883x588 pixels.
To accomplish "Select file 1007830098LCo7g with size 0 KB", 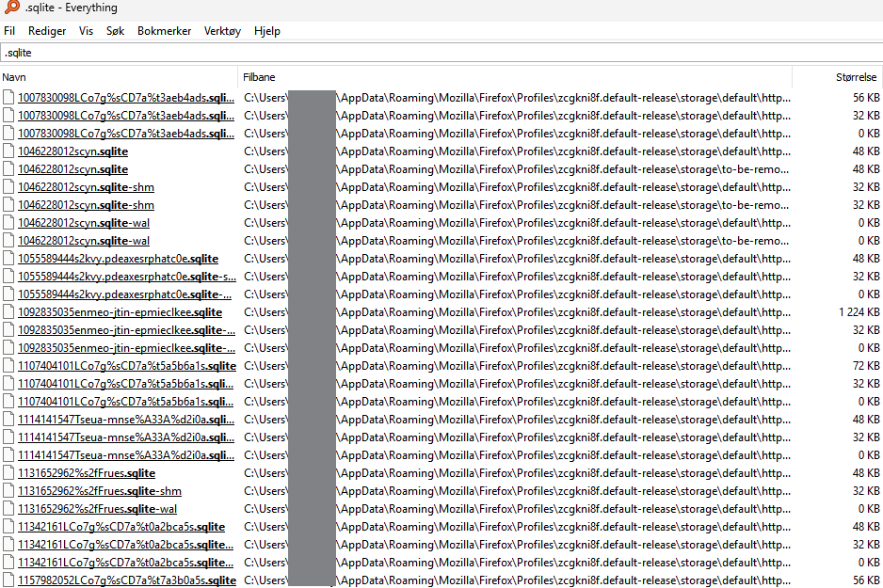I will [126, 134].
